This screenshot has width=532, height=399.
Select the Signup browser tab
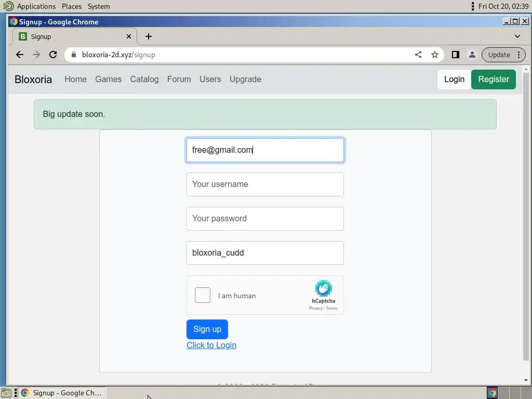(x=75, y=36)
